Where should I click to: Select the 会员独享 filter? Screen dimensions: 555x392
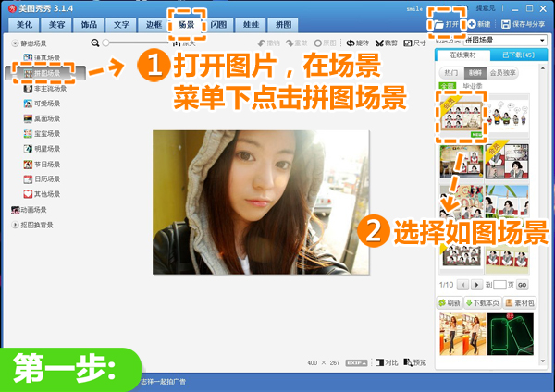pos(502,73)
